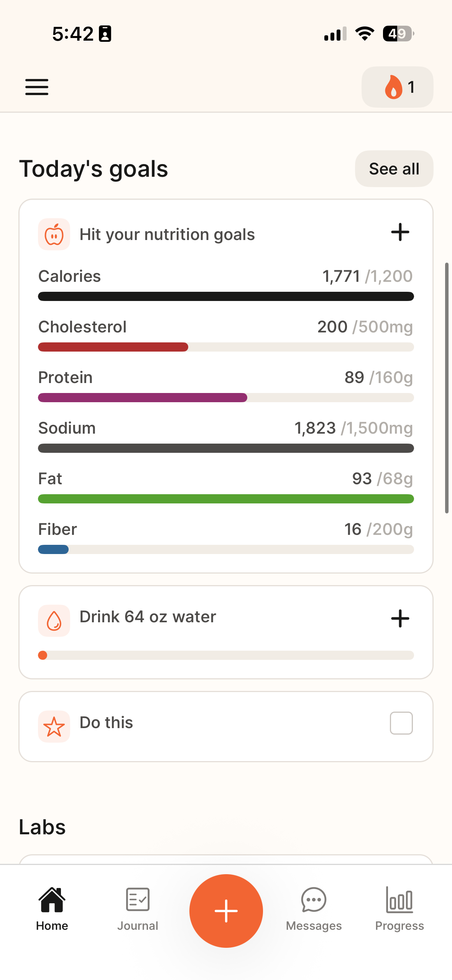Tap the Drink 64 oz water progress bar
Screen dimensions: 452x980
tap(226, 655)
